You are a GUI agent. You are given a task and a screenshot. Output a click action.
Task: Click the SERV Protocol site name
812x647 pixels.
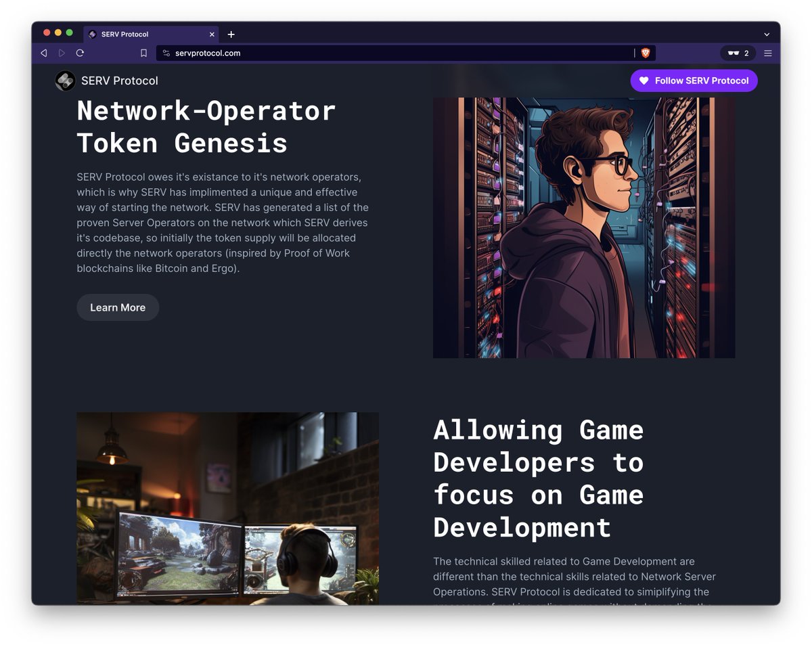120,81
